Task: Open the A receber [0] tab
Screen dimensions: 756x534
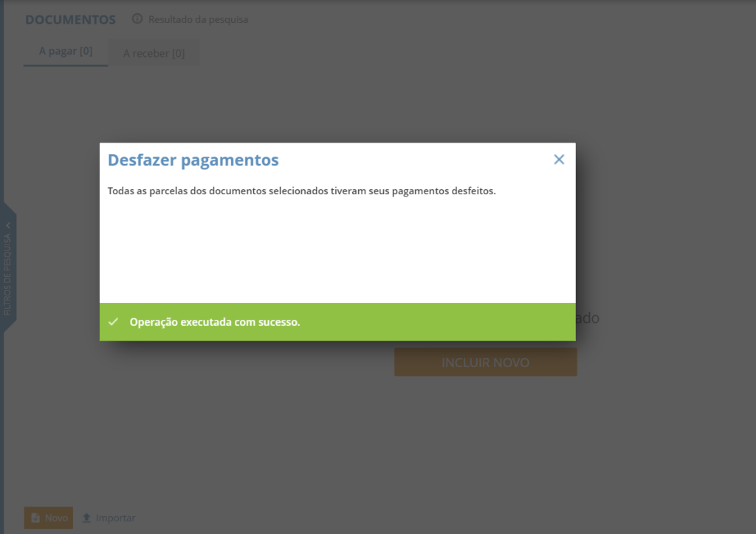Action: tap(154, 53)
